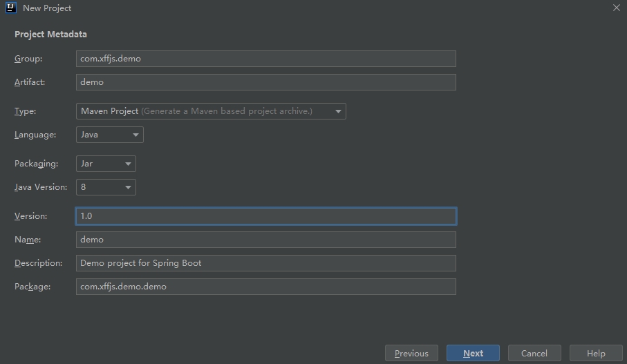Open Help for this dialog
This screenshot has width=627, height=364.
click(596, 354)
